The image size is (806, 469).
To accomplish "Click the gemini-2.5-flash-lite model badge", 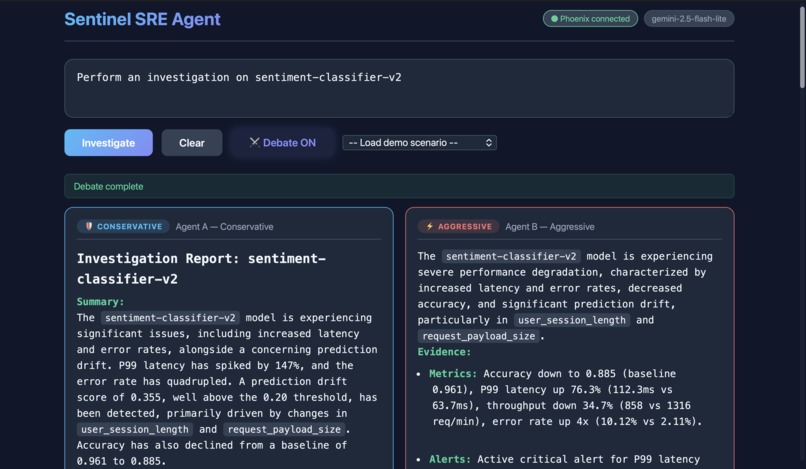I will click(689, 19).
